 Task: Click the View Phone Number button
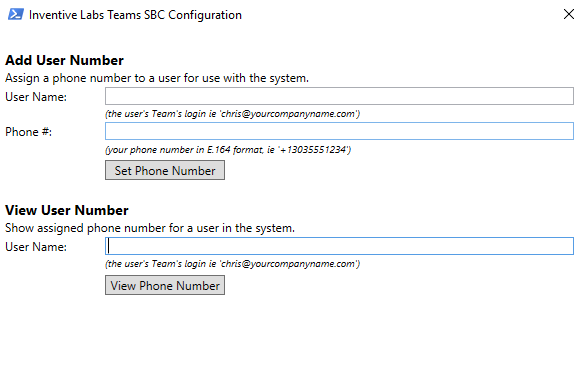165,285
